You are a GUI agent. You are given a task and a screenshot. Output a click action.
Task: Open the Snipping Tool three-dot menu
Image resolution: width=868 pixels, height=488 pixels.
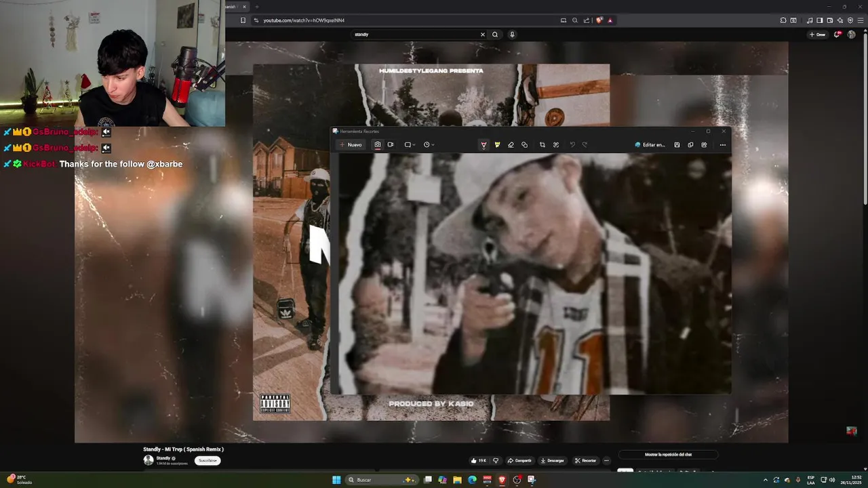click(722, 144)
